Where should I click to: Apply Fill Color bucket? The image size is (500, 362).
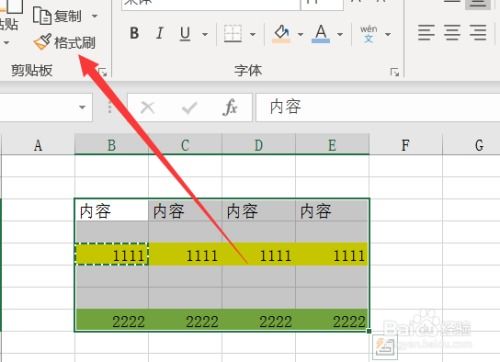click(281, 34)
